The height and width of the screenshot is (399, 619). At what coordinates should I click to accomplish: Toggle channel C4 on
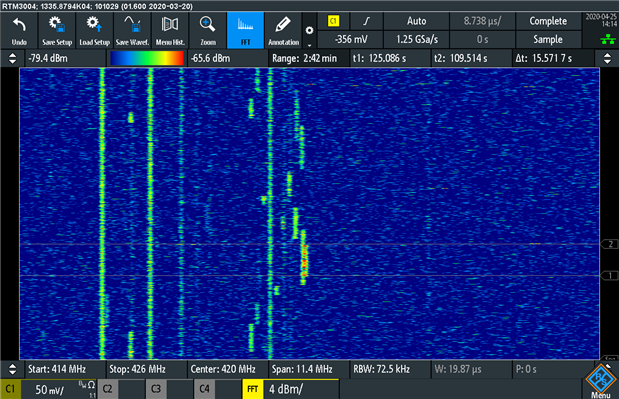coord(204,389)
